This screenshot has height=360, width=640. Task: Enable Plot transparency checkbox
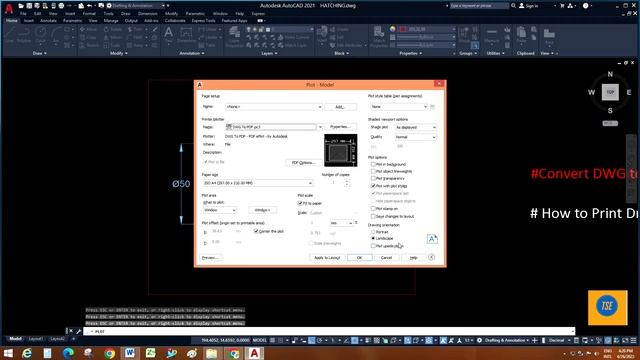tap(373, 178)
